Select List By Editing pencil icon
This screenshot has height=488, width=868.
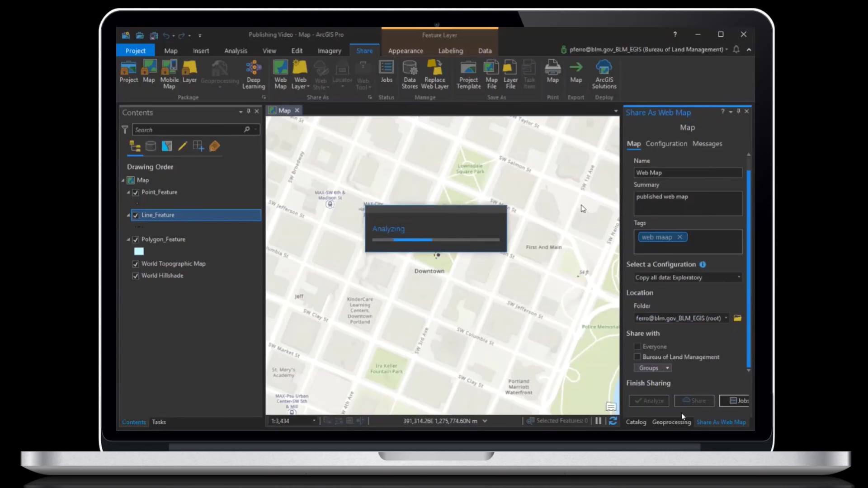point(183,146)
